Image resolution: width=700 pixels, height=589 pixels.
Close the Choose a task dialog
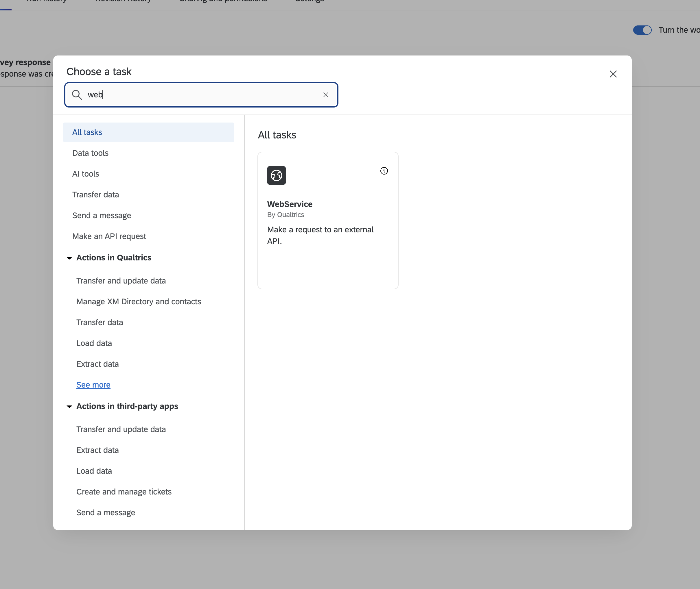tap(613, 74)
